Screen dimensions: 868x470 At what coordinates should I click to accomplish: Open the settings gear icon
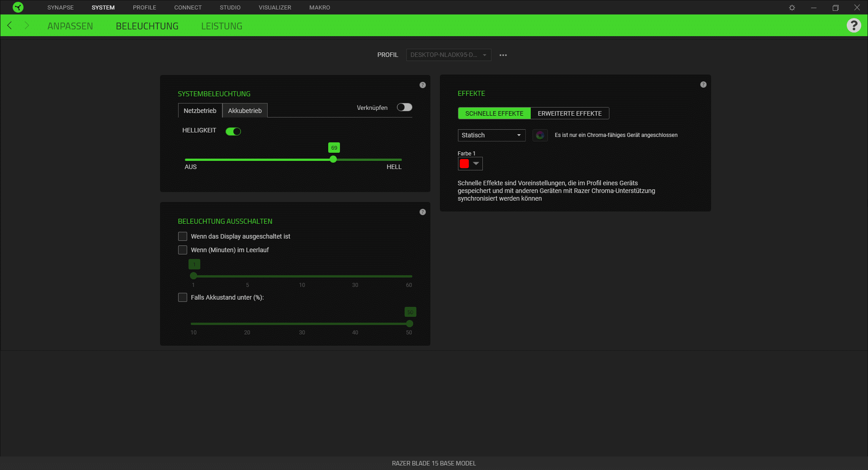click(792, 8)
